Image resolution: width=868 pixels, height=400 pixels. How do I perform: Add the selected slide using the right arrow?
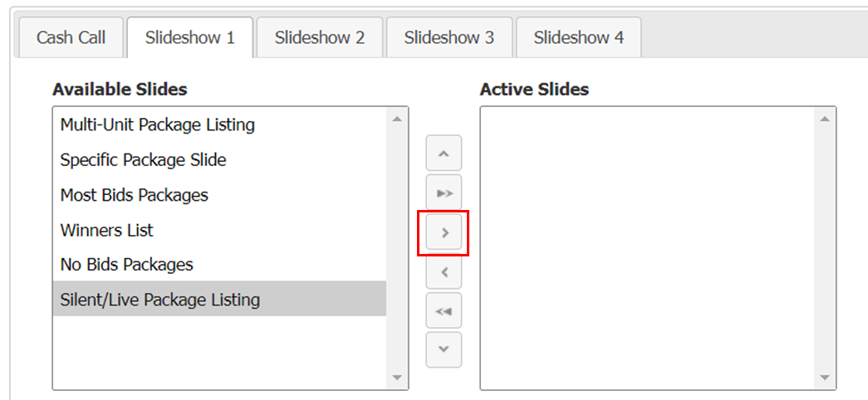(x=444, y=233)
